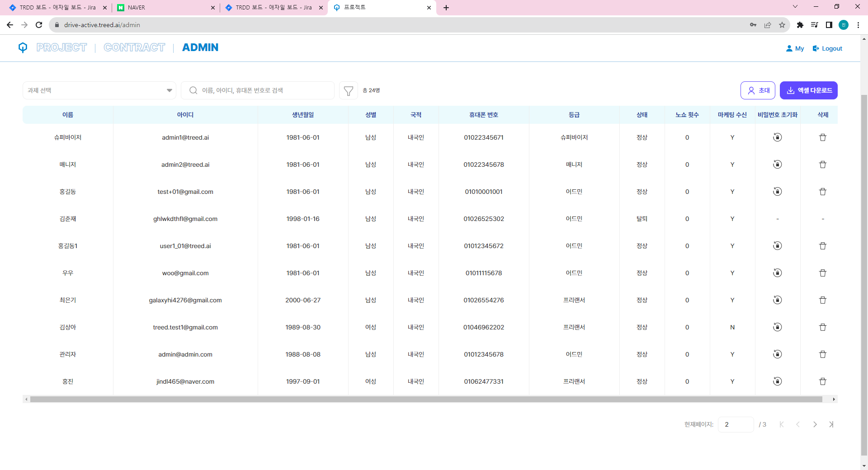The image size is (868, 470).
Task: Open Chrome tab search chevron
Action: coord(795,7)
